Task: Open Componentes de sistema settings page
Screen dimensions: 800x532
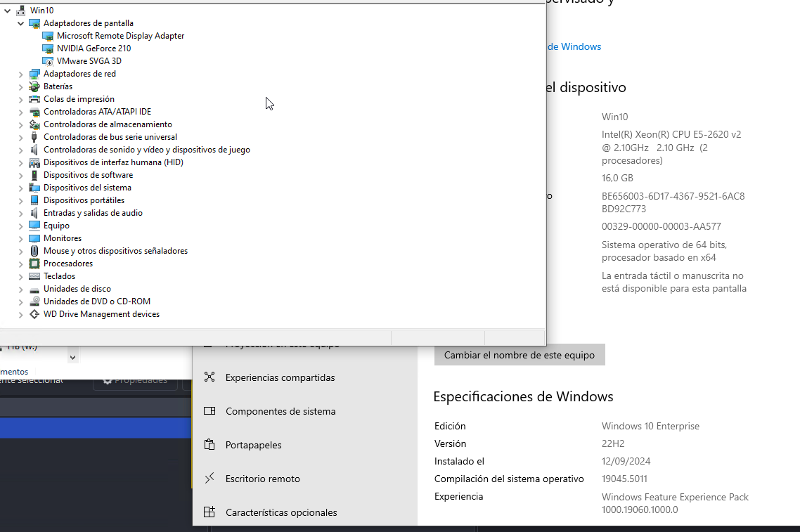Action: tap(280, 411)
